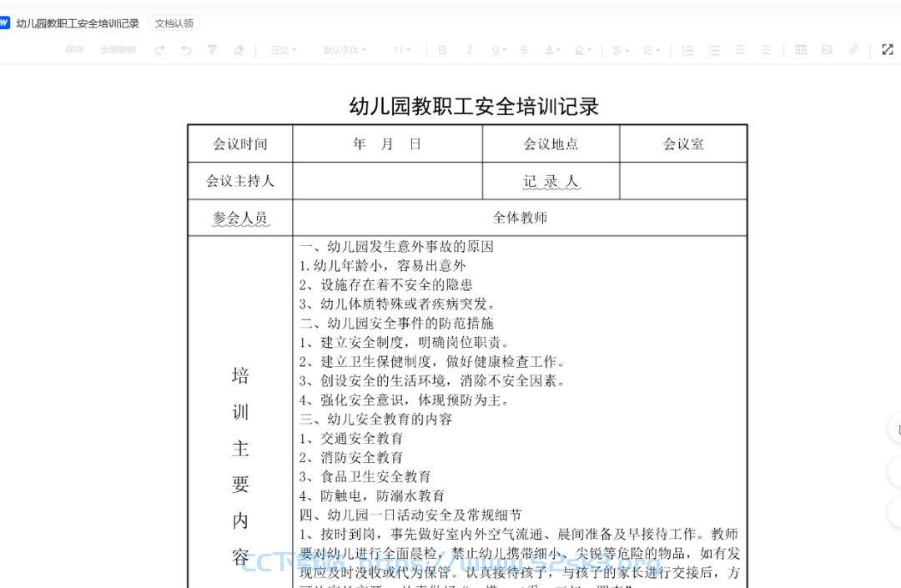This screenshot has width=901, height=588.
Task: Open the font size 11 dropdown
Action: click(x=401, y=50)
